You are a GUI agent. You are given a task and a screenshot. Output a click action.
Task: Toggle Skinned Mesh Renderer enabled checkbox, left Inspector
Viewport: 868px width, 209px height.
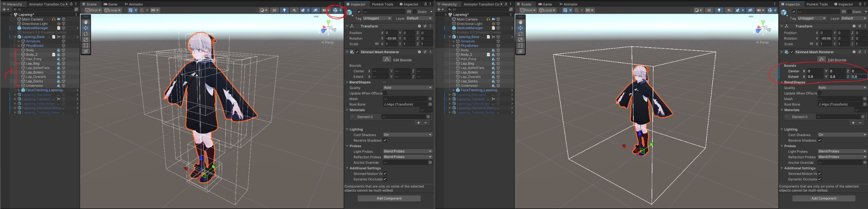357,52
